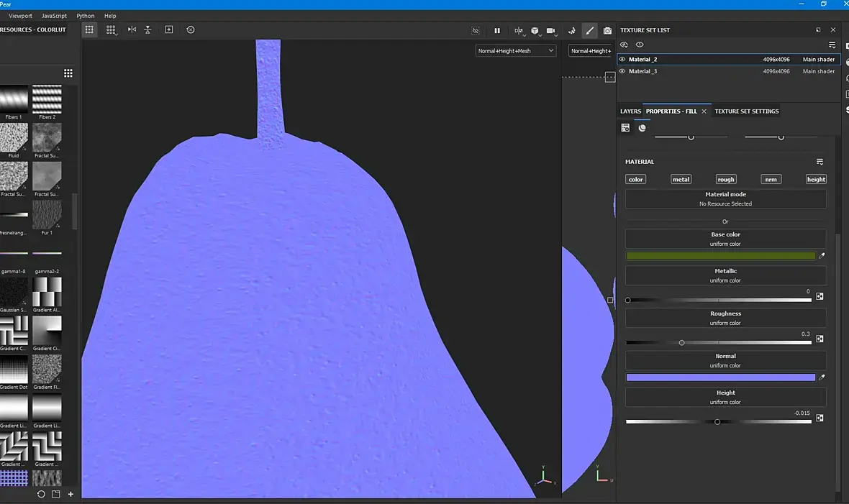Click the plus icon below the resource thumbnails
This screenshot has width=849, height=504.
pos(71,494)
